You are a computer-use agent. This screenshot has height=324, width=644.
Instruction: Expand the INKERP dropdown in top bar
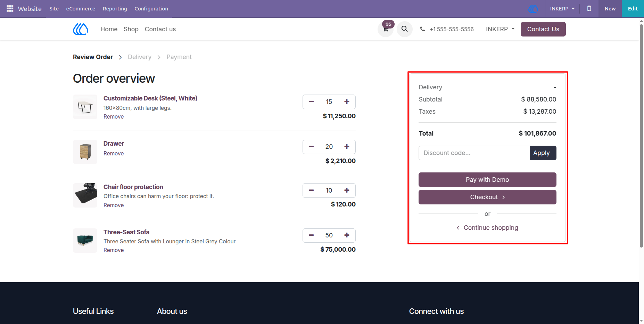click(x=562, y=9)
